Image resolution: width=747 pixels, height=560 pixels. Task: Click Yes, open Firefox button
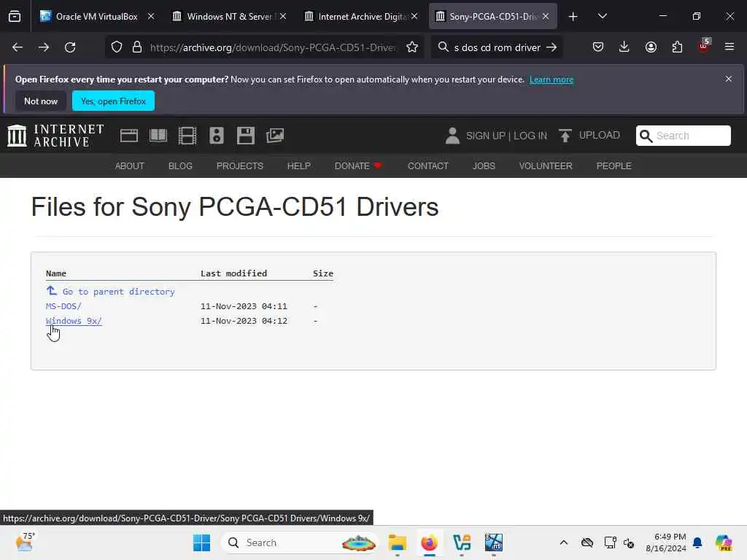[x=113, y=101]
